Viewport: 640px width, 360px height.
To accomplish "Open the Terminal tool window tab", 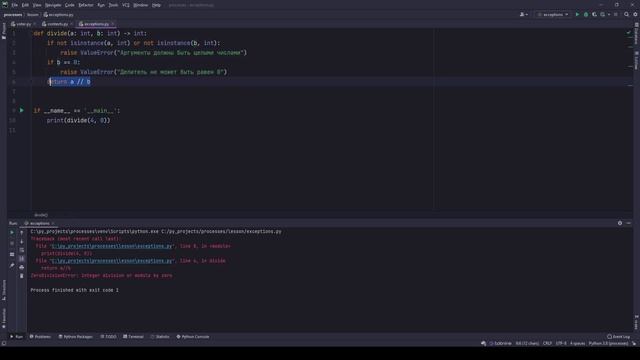I will [x=133, y=337].
